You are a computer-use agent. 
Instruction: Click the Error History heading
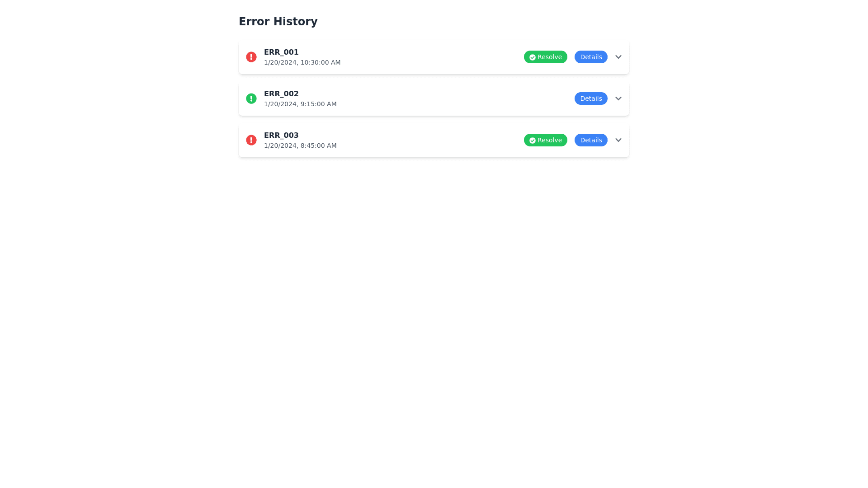(278, 22)
